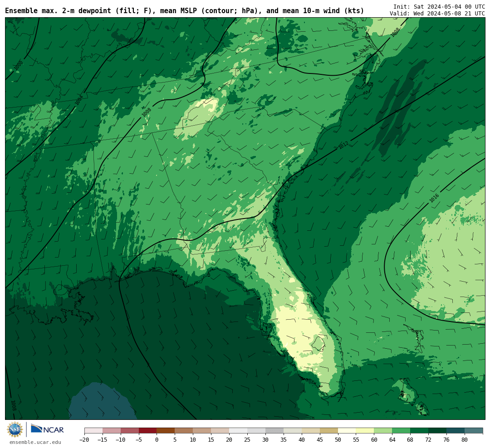Image resolution: width=490 pixels, height=448 pixels.
Task: Click the Init: Sat 2024-05-04 00 UTC text
Action: tap(439, 6)
